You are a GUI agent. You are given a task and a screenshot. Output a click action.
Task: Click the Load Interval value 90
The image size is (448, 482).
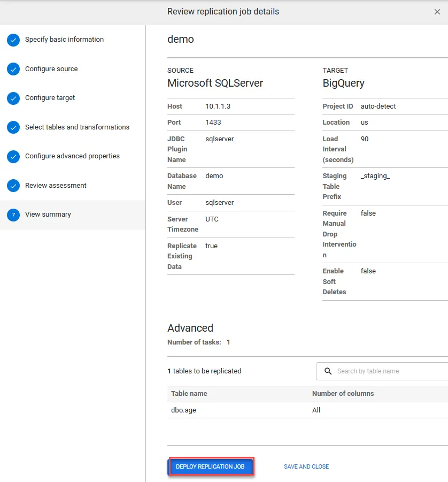click(365, 139)
